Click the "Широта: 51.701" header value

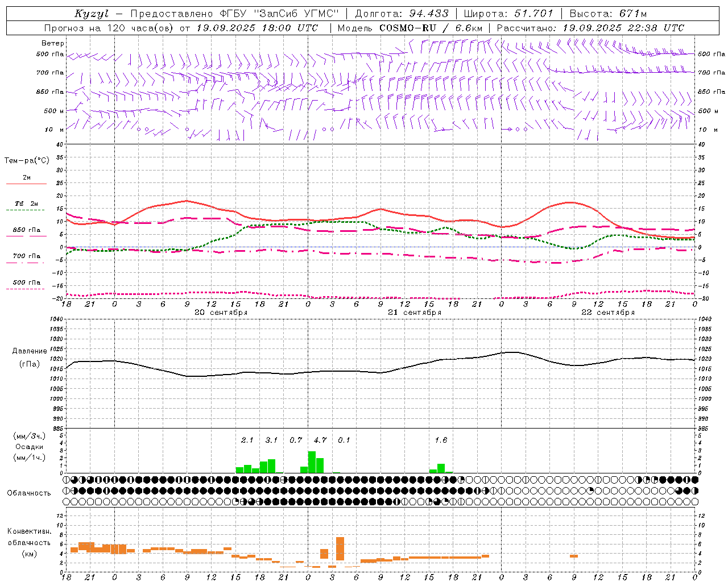pyautogui.click(x=508, y=14)
